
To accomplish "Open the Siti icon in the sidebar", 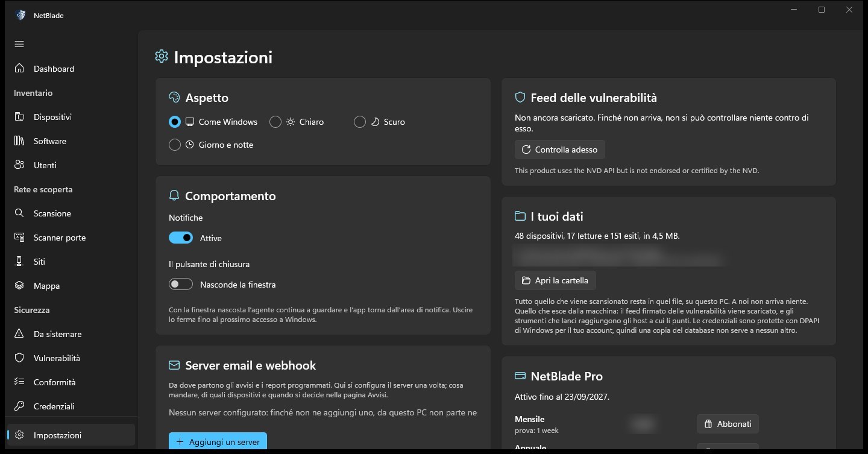I will coord(19,262).
